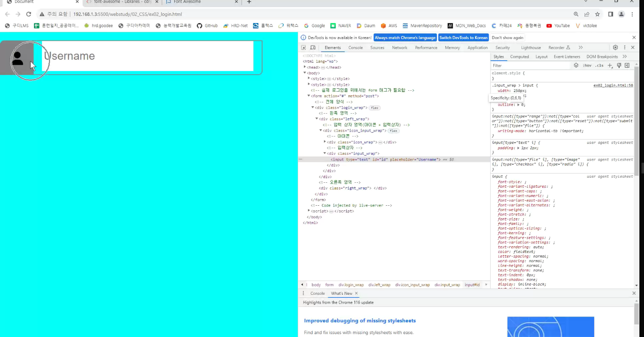Show more DevTools panel tabs chevron

[x=580, y=48]
